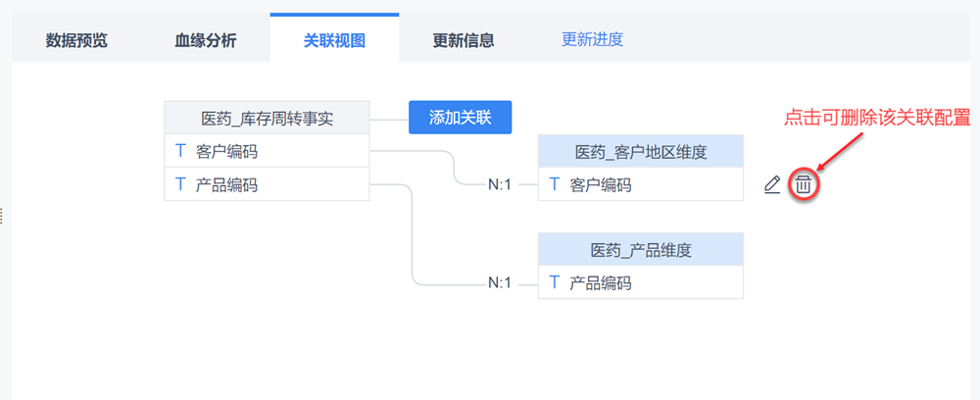This screenshot has height=400, width=980.
Task: Switch to the 数据预览 tab
Action: click(76, 40)
